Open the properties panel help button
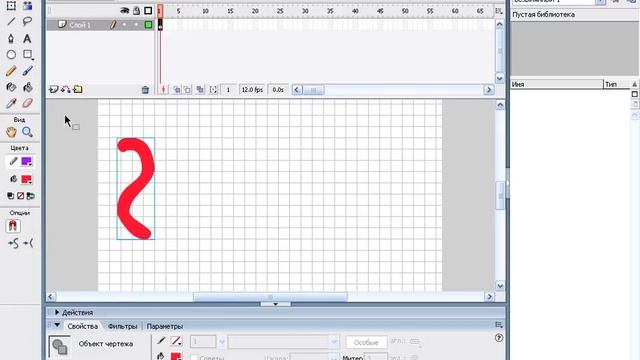Viewport: 640px width, 360px height. click(499, 338)
